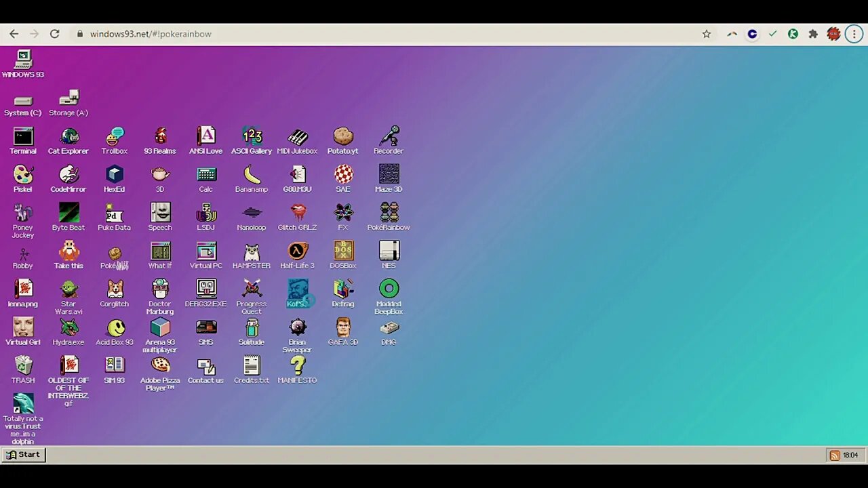Open the Puke Data icon
Image resolution: width=868 pixels, height=488 pixels.
[115, 217]
